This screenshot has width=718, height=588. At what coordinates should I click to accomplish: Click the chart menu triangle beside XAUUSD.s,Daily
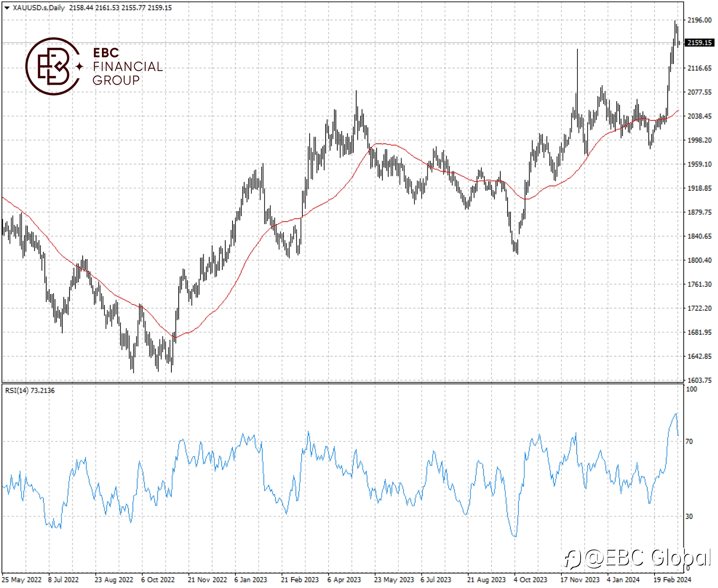coord(7,8)
